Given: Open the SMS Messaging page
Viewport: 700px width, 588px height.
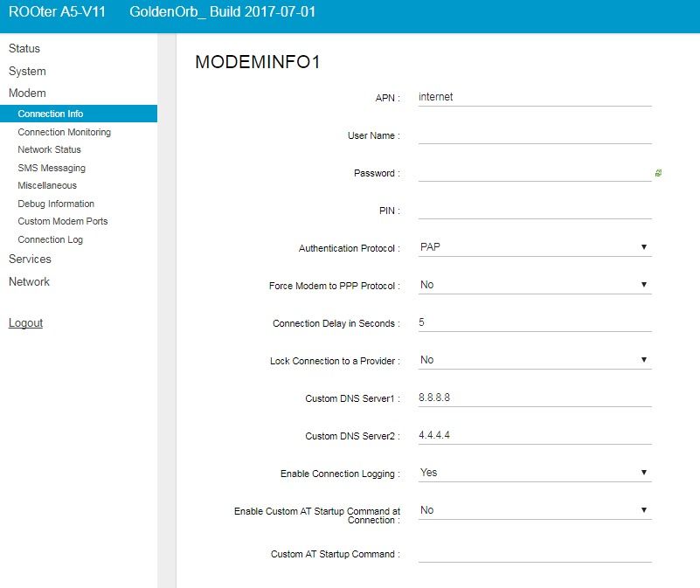Looking at the screenshot, I should 52,168.
